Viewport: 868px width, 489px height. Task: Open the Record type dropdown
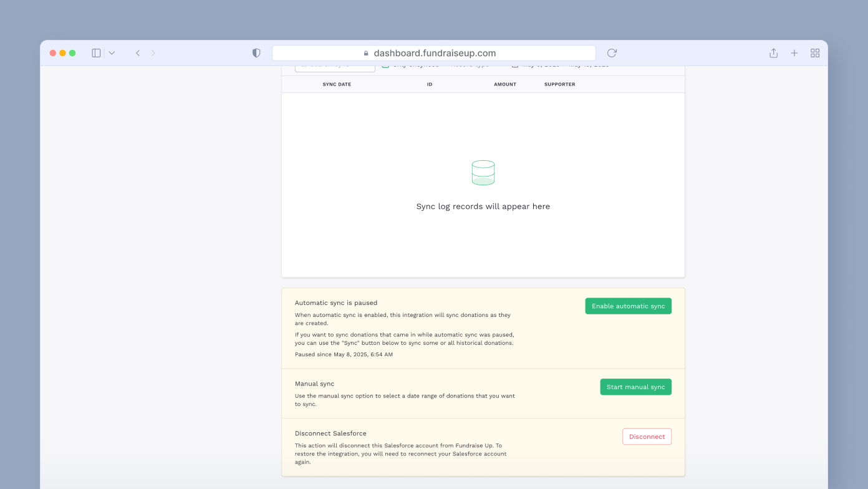468,64
